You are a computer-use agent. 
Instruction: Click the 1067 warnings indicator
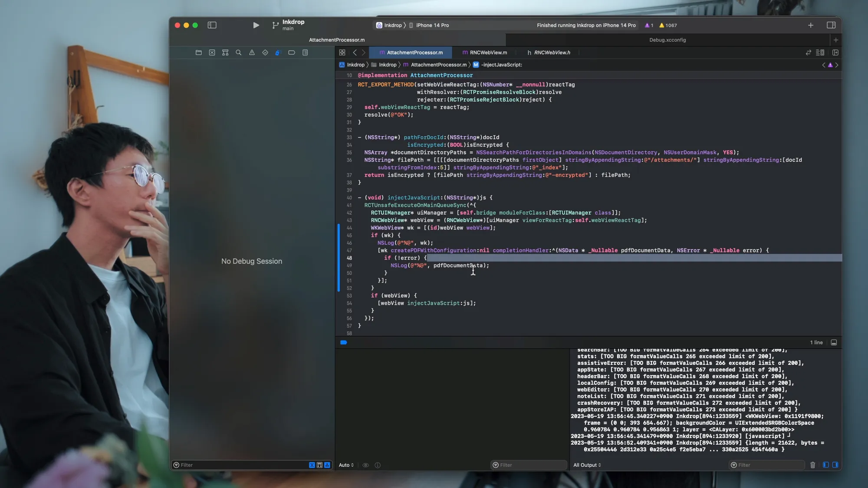(668, 25)
